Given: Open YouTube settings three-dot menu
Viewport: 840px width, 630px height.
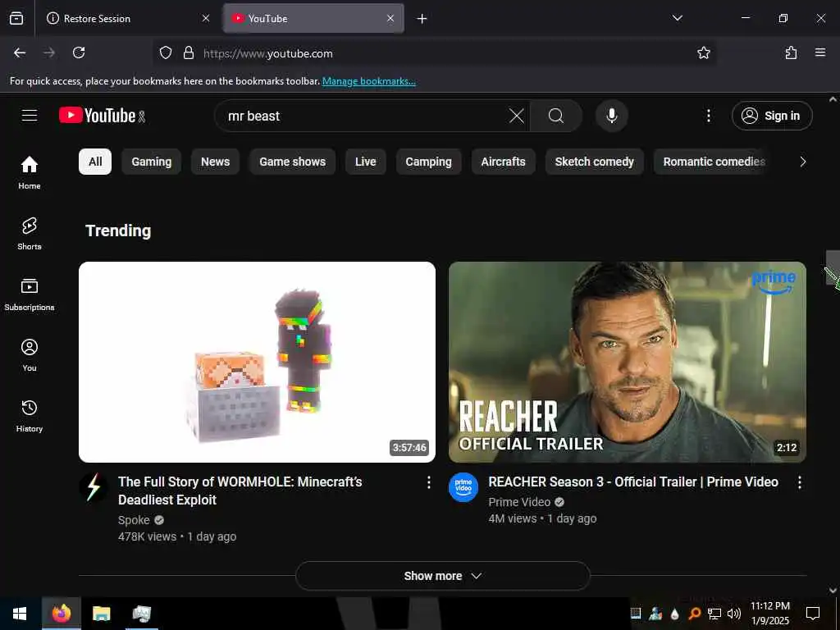Looking at the screenshot, I should coord(708,116).
